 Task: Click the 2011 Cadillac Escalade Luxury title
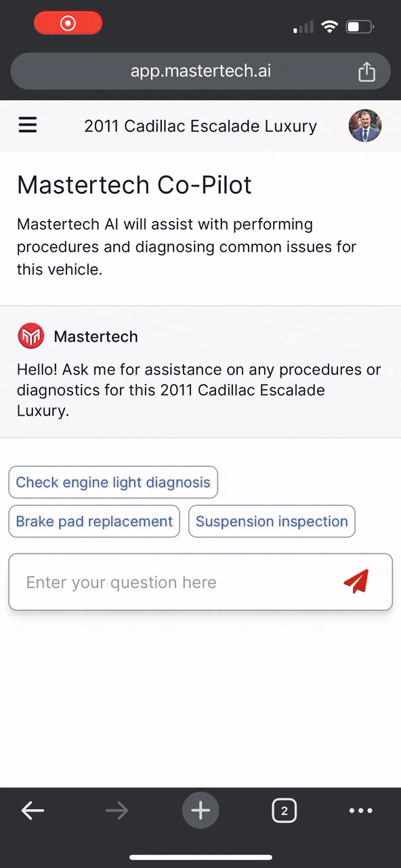click(200, 126)
